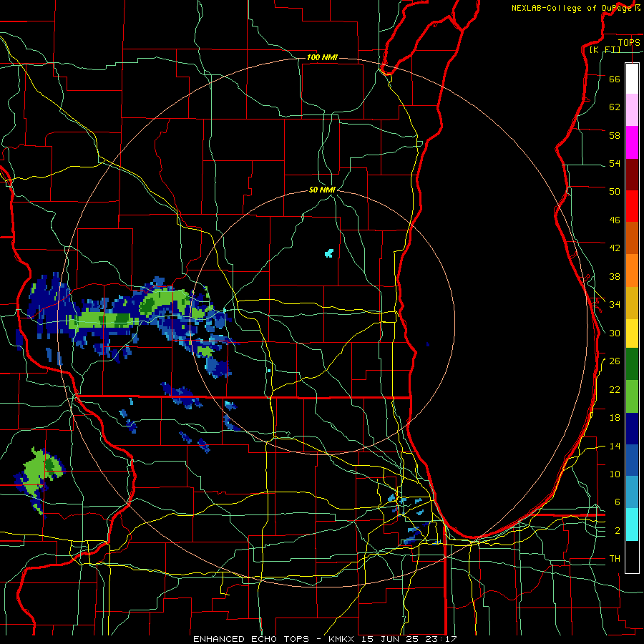Click the white swatch in TOPS legend
644x644 pixels.
(632, 79)
